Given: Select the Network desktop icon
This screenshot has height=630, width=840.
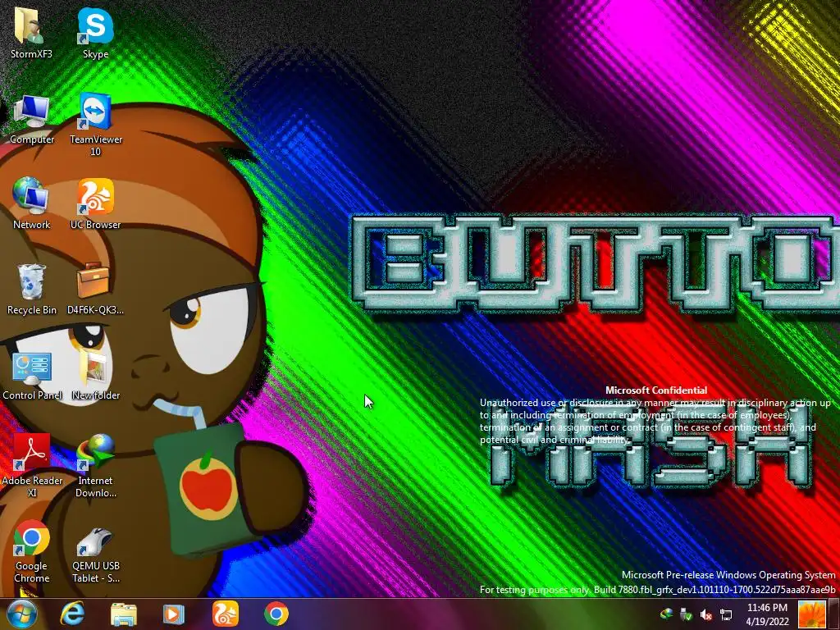Looking at the screenshot, I should pos(32,203).
